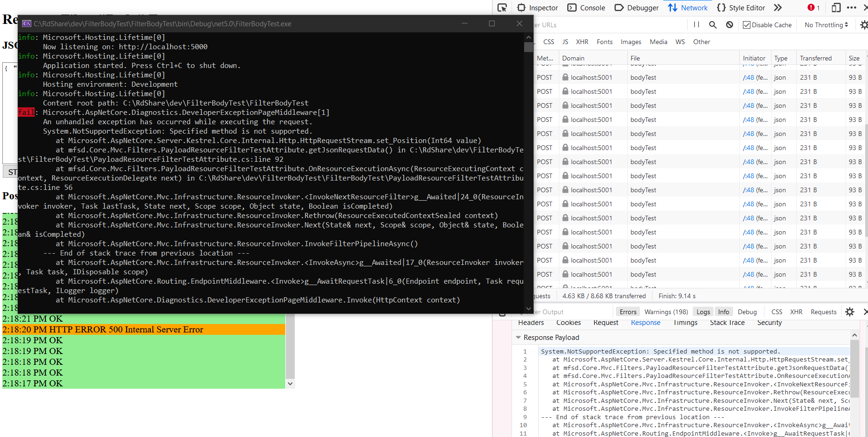The image size is (868, 437).
Task: Collapse the Response Payload section
Action: (519, 337)
